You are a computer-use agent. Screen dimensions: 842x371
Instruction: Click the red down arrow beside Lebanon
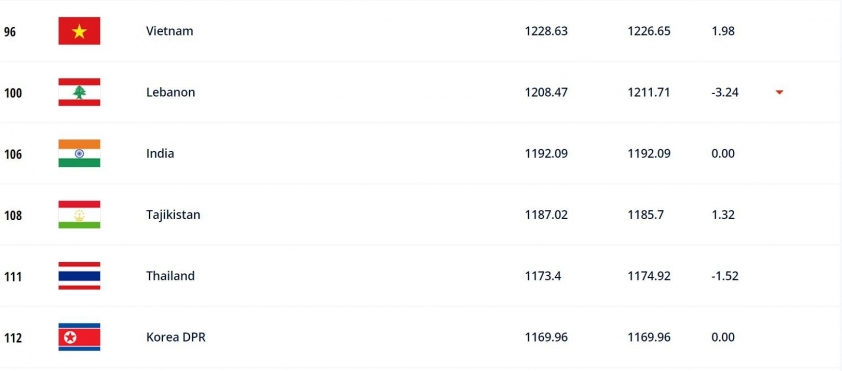[x=779, y=92]
